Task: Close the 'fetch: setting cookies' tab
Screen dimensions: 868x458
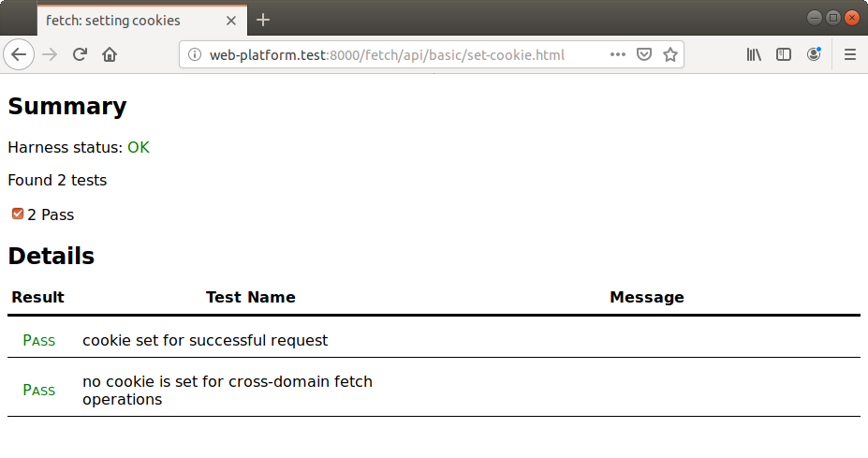Action: (x=231, y=20)
